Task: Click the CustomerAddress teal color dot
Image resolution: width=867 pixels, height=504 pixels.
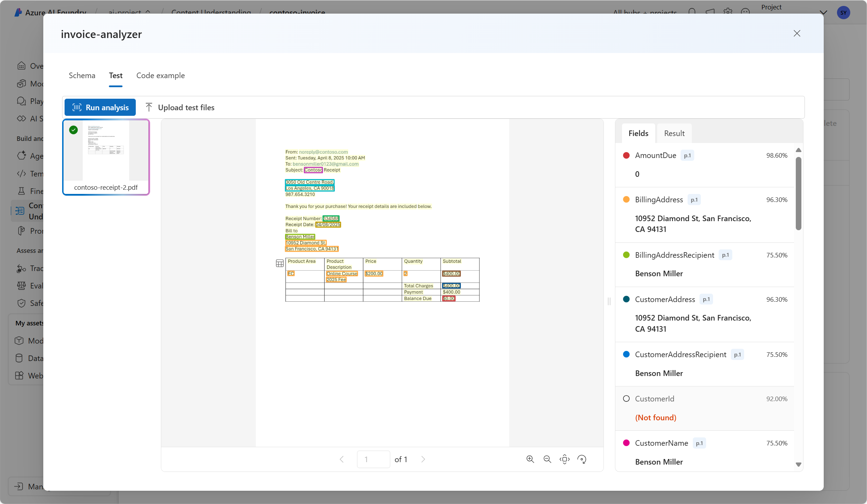Action: coord(626,299)
